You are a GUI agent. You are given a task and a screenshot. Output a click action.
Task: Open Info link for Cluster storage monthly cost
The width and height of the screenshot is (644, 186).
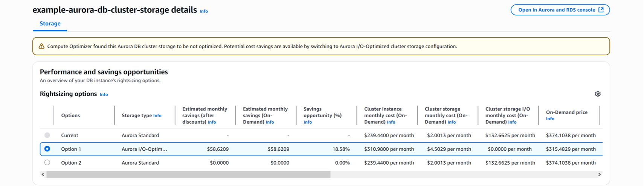(452, 122)
